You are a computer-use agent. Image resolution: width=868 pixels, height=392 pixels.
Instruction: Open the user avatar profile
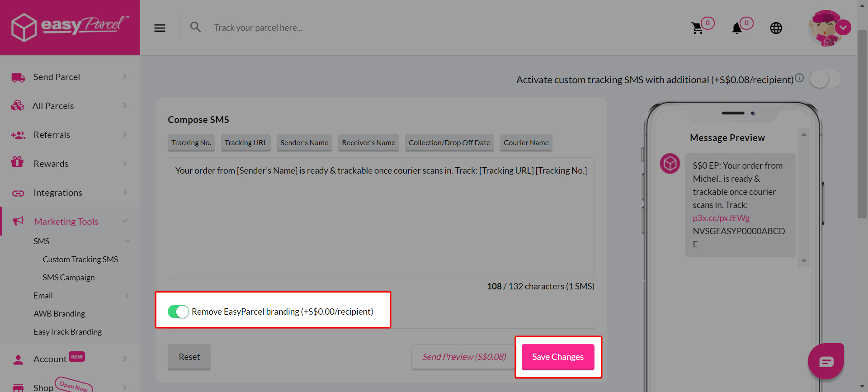[826, 28]
